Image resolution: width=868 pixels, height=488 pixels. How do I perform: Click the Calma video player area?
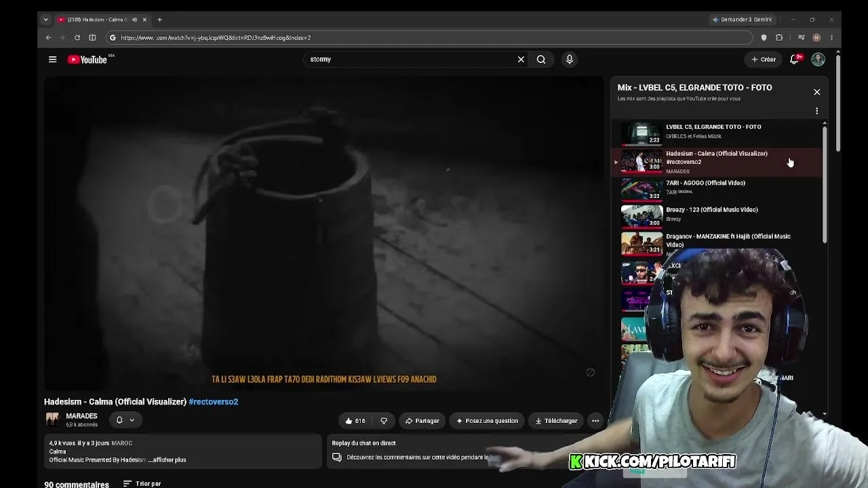pos(323,234)
